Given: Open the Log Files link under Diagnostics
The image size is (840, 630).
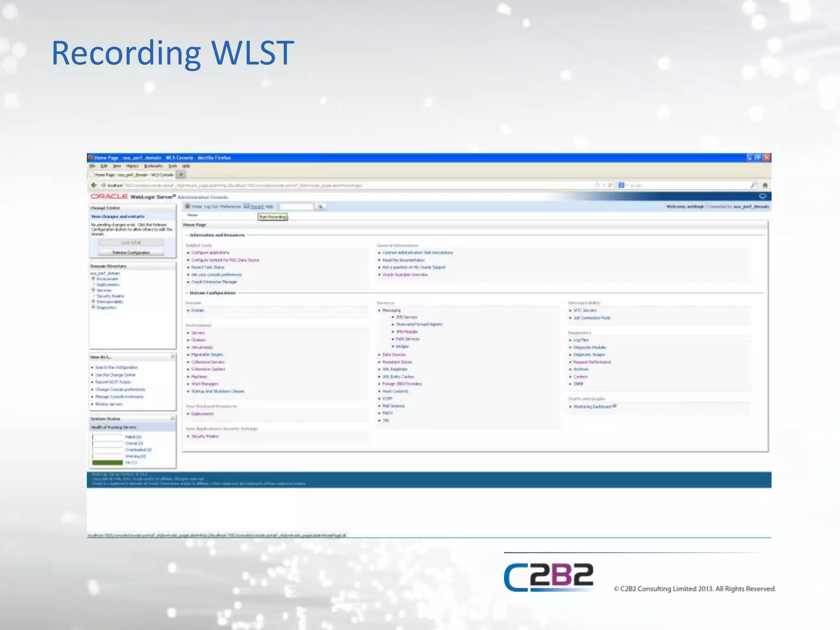Looking at the screenshot, I should [x=581, y=340].
